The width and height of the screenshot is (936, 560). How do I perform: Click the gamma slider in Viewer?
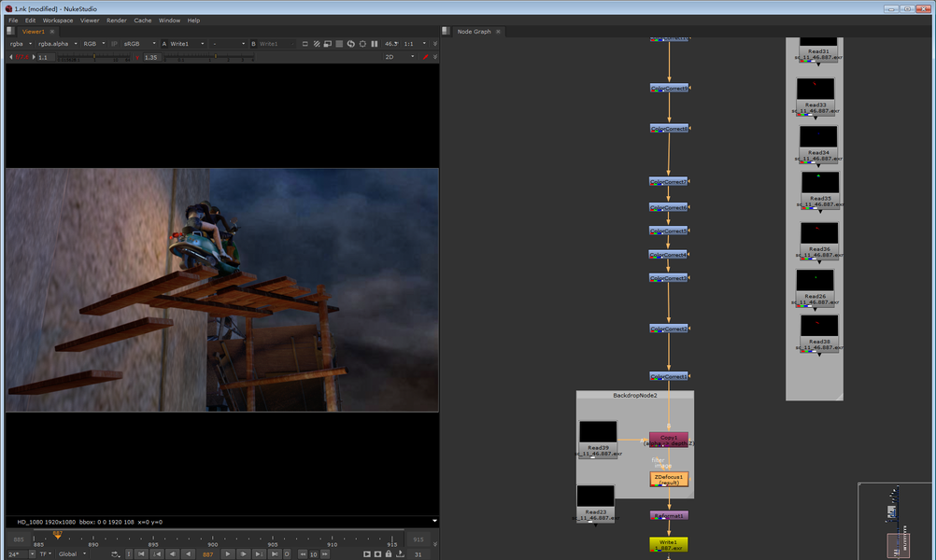pos(208,57)
